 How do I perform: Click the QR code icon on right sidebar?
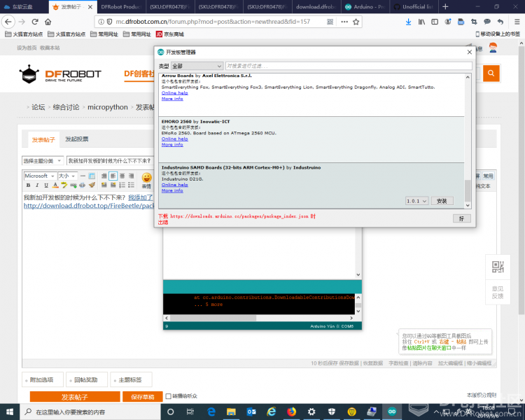(x=498, y=267)
